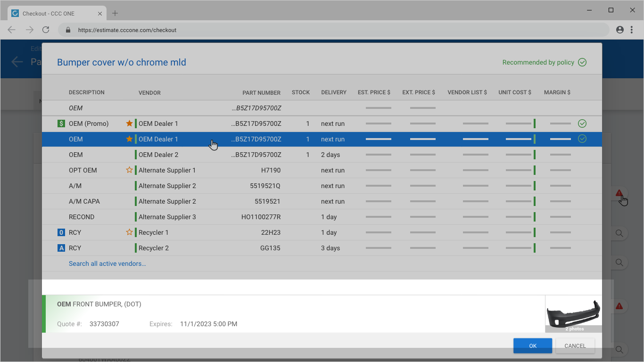Select the OEM Dealer 2 row
This screenshot has height=362, width=644.
pos(322,155)
